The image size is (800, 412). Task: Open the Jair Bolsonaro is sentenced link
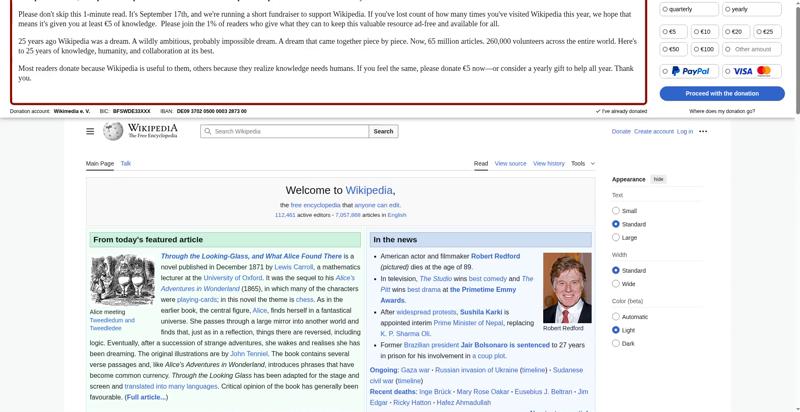[x=505, y=345]
